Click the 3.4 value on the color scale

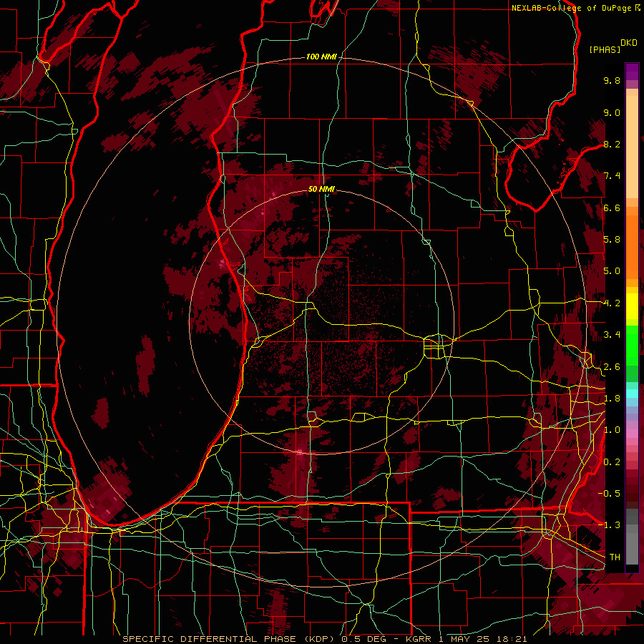pyautogui.click(x=612, y=335)
